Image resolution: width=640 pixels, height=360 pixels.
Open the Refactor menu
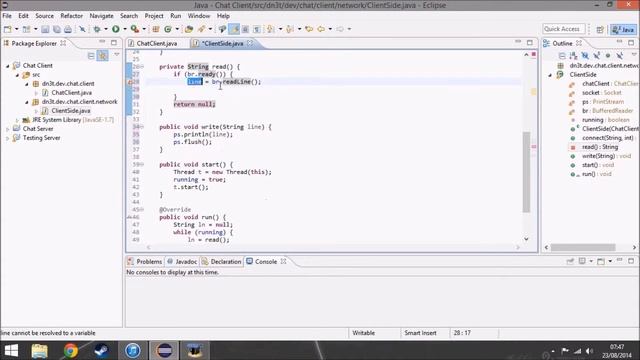(71, 16)
